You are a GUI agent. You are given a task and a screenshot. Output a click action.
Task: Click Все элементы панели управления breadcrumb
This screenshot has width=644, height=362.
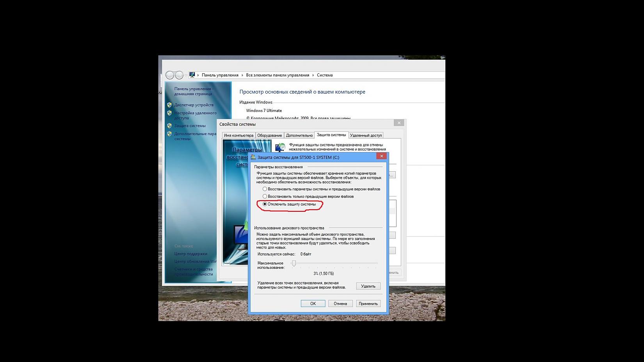(x=278, y=75)
